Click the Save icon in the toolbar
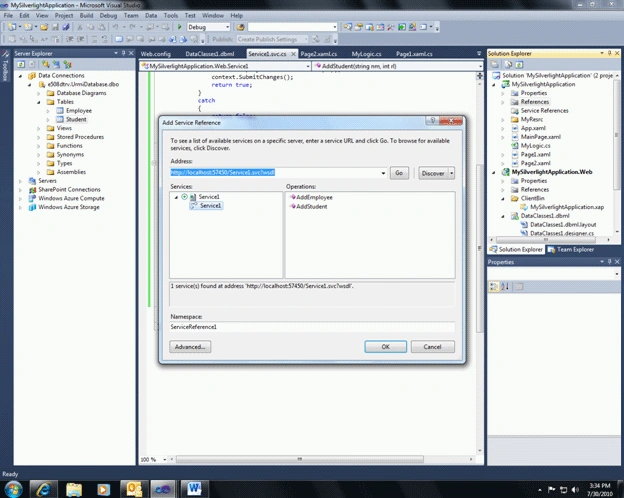This screenshot has width=624, height=498. tap(55, 27)
